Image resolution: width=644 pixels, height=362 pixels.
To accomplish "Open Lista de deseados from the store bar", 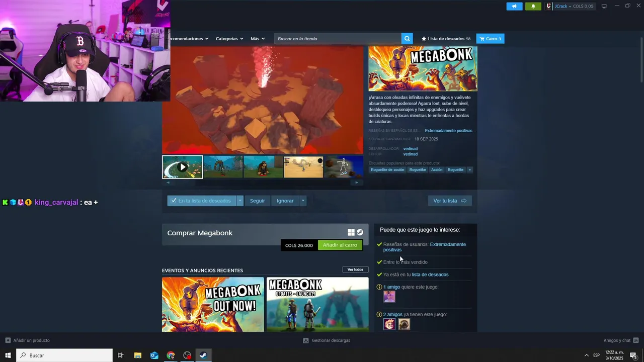I will pyautogui.click(x=446, y=38).
